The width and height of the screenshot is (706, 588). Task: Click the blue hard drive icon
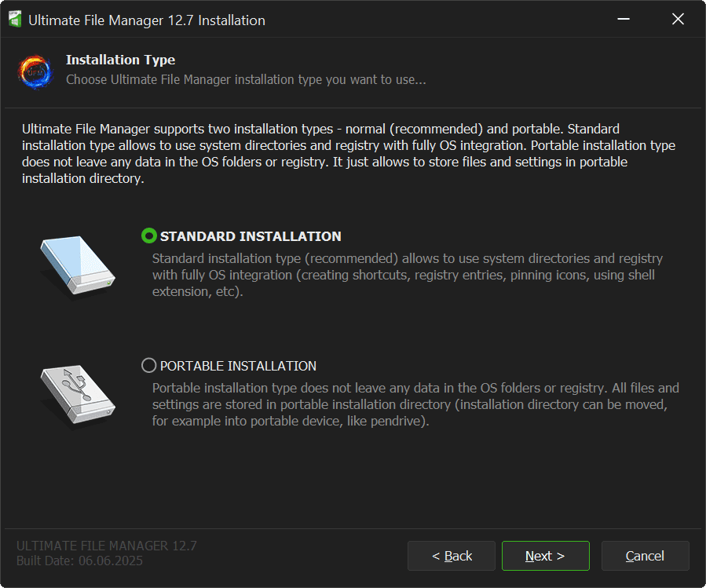(x=77, y=265)
